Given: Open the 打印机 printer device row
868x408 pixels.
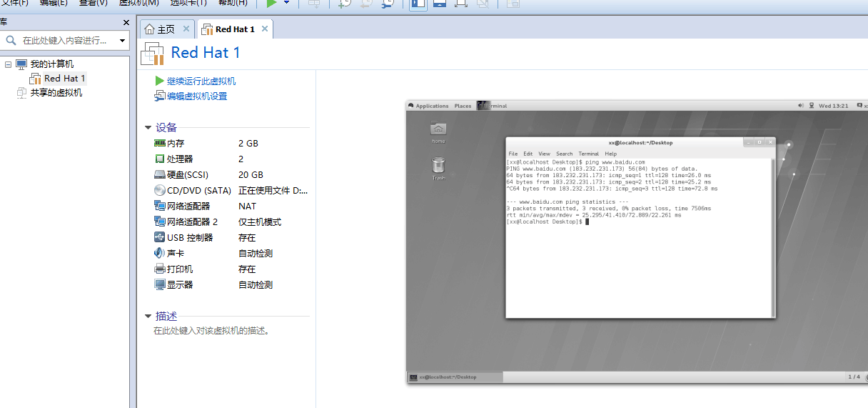Looking at the screenshot, I should pos(231,269).
